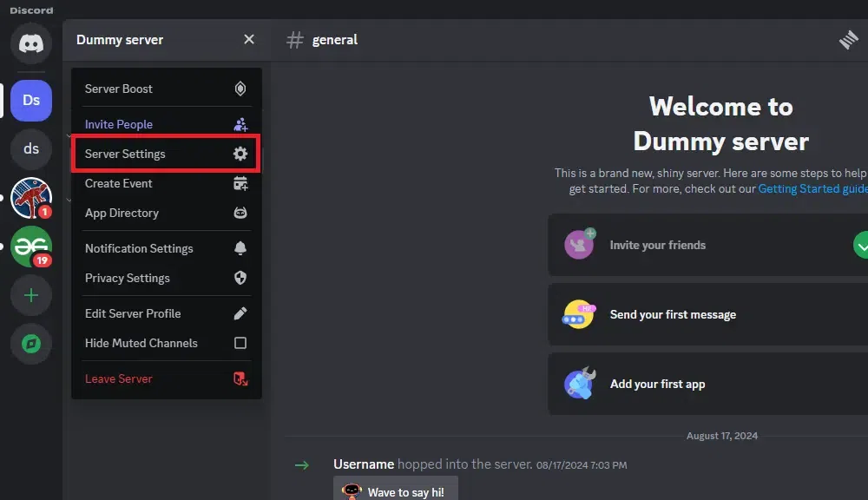Click Leave Server in red
The width and height of the screenshot is (868, 500).
click(118, 378)
